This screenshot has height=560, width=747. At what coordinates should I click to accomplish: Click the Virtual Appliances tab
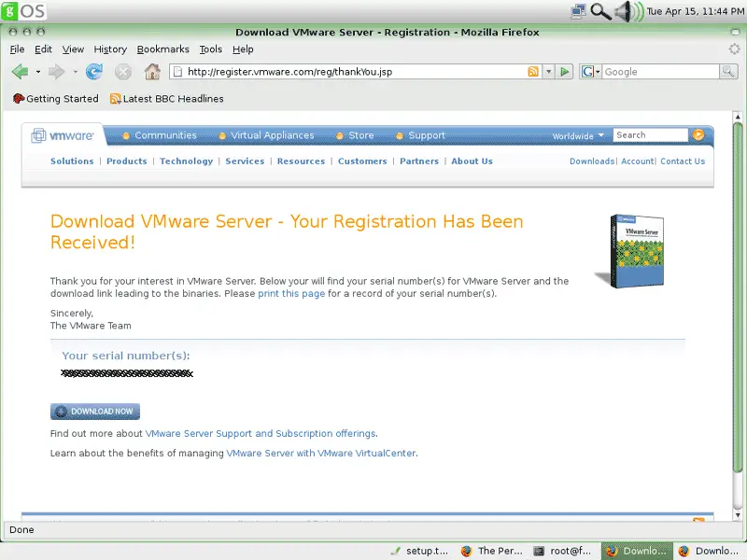click(267, 135)
